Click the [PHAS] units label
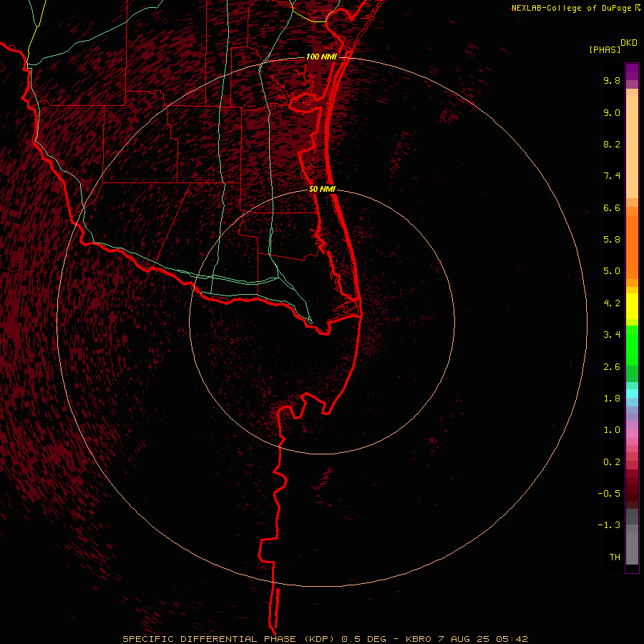The width and height of the screenshot is (644, 644). click(605, 49)
